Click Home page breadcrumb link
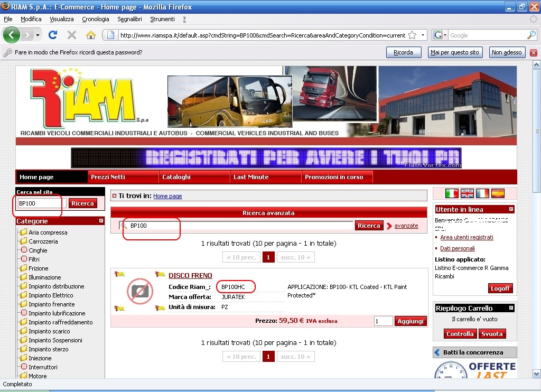This screenshot has width=541, height=392. pyautogui.click(x=167, y=196)
